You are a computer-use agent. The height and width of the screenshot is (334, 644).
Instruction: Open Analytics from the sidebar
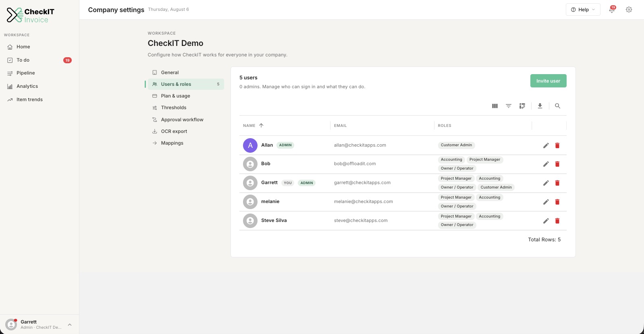(x=39, y=86)
